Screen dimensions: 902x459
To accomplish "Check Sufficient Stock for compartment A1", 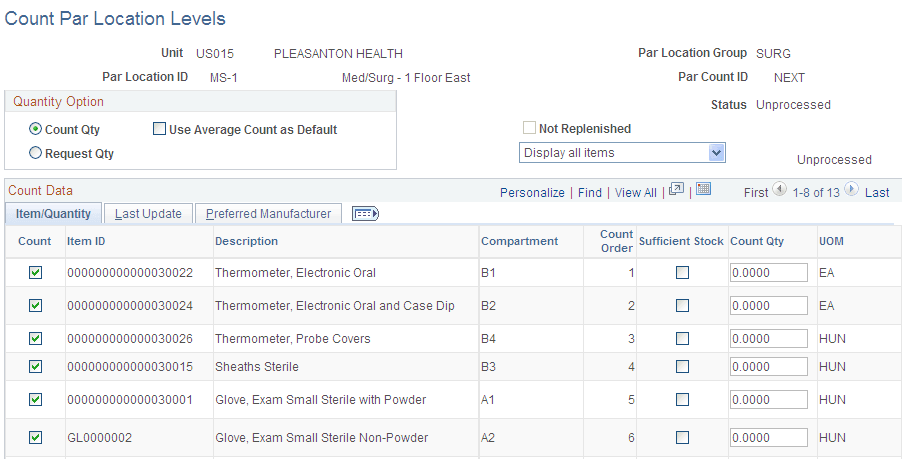I will coord(682,399).
